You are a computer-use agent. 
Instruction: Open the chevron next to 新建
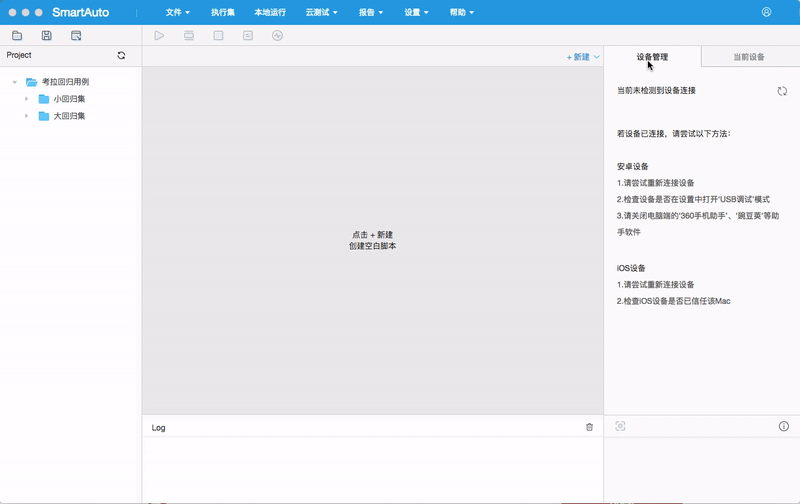(596, 57)
